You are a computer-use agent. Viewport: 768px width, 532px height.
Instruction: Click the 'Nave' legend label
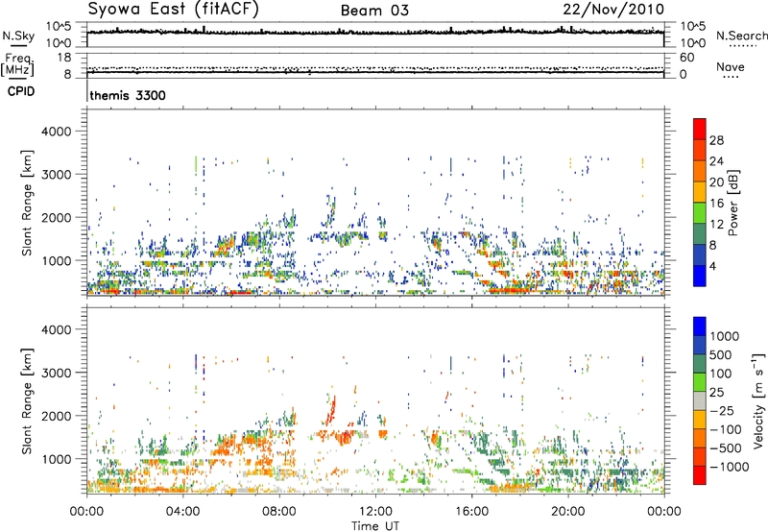tap(731, 66)
